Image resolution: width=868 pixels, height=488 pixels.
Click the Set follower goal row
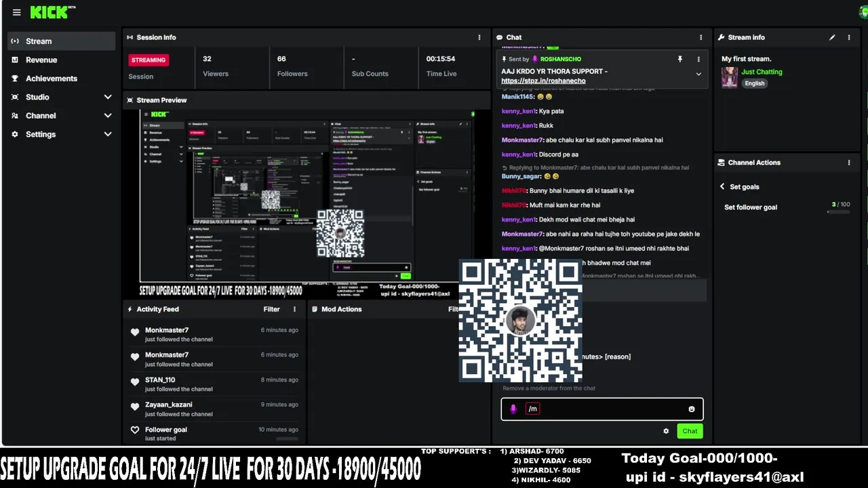coord(787,207)
